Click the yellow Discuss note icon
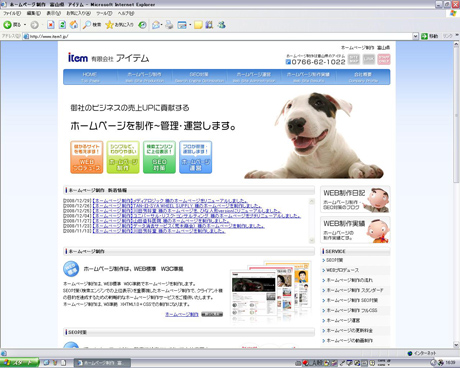The width and height of the screenshot is (460, 368). coord(198,25)
